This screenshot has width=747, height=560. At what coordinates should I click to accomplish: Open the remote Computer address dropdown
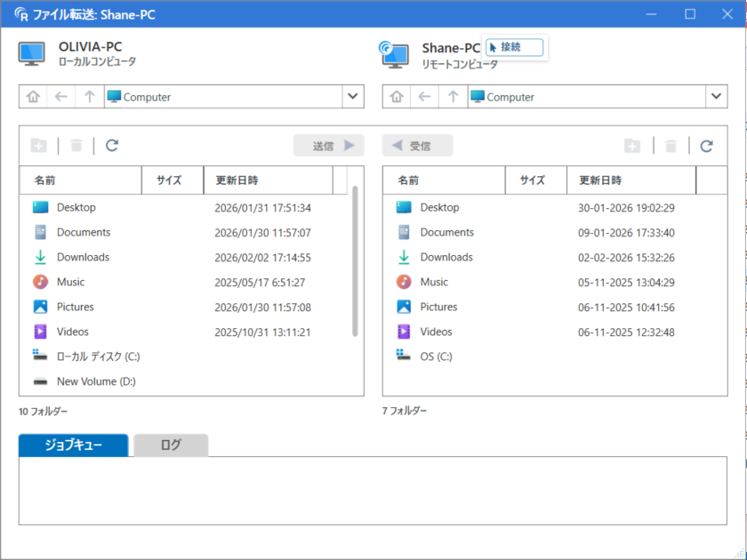717,96
